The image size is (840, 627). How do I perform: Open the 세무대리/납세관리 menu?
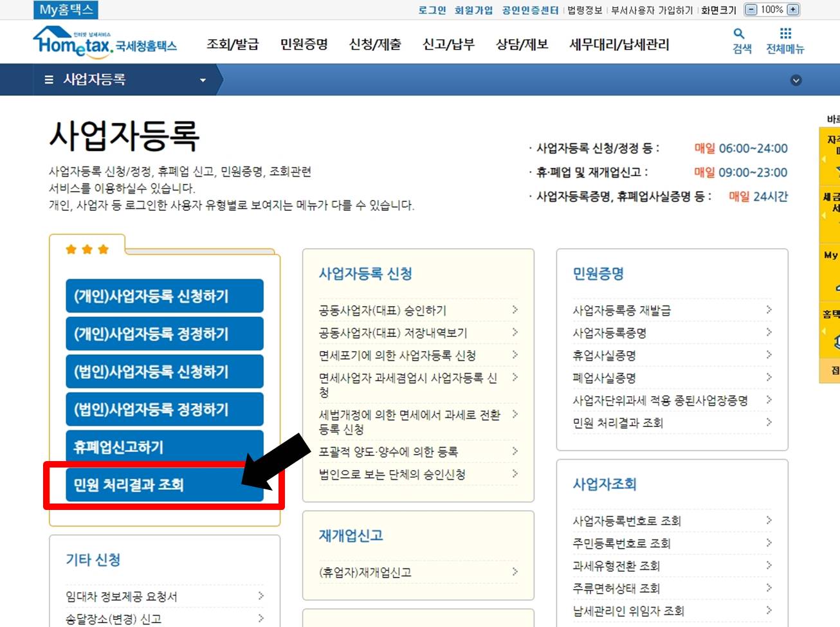[x=619, y=44]
